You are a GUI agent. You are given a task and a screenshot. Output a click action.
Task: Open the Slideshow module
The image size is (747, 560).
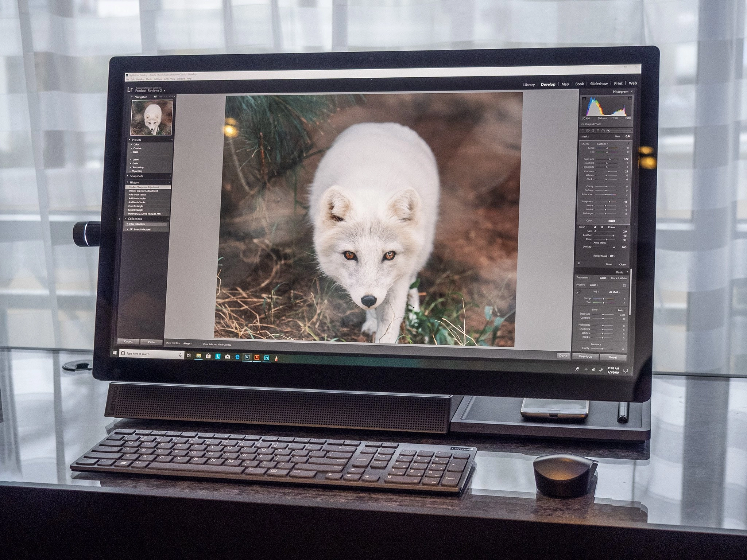tap(599, 84)
